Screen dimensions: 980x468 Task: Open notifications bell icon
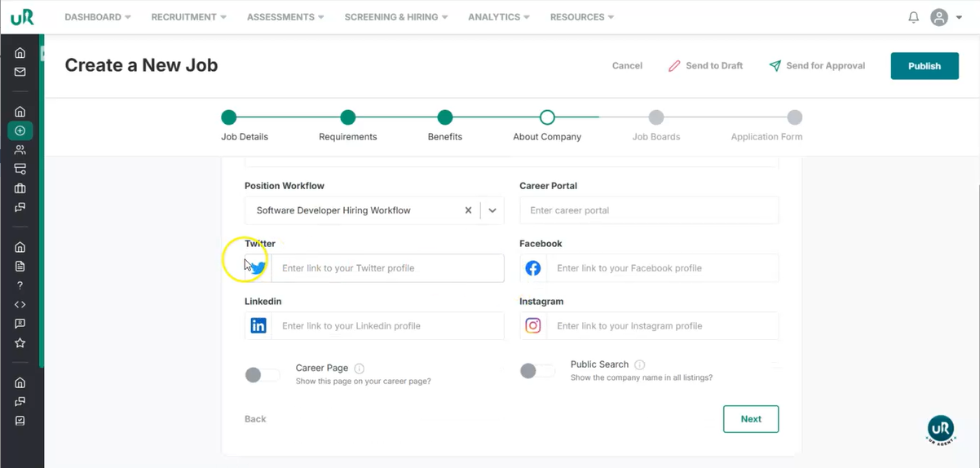click(x=913, y=17)
